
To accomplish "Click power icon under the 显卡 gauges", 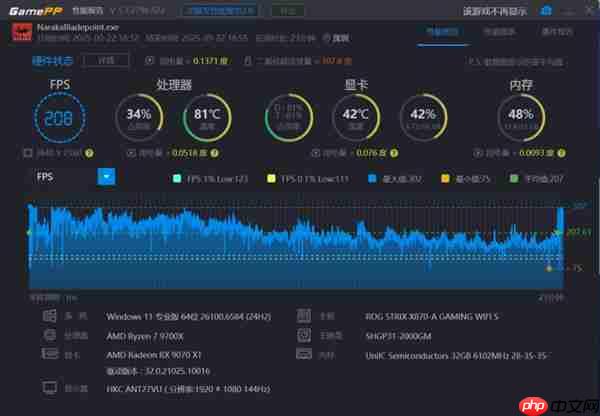I will 315,153.
